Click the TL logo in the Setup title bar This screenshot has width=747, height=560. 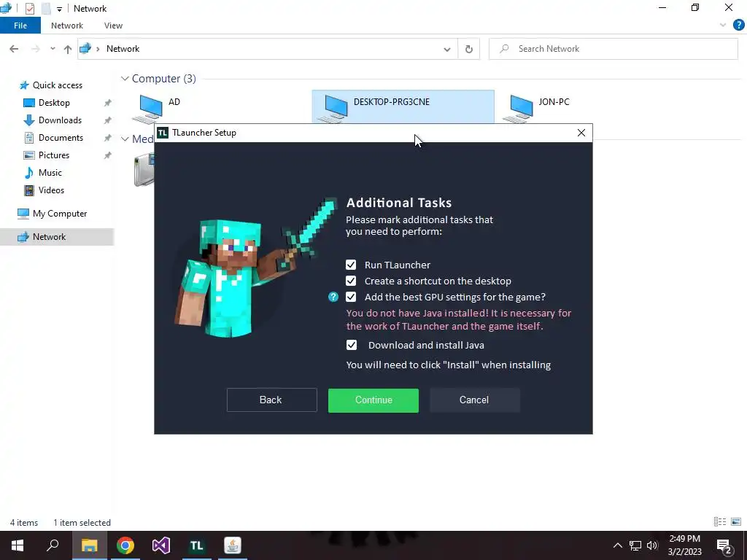coord(163,133)
